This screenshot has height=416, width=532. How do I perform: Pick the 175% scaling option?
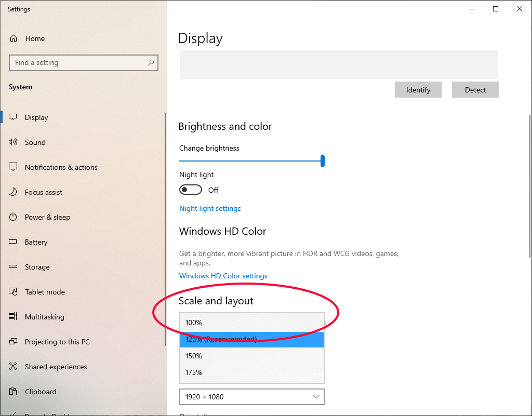pyautogui.click(x=194, y=372)
